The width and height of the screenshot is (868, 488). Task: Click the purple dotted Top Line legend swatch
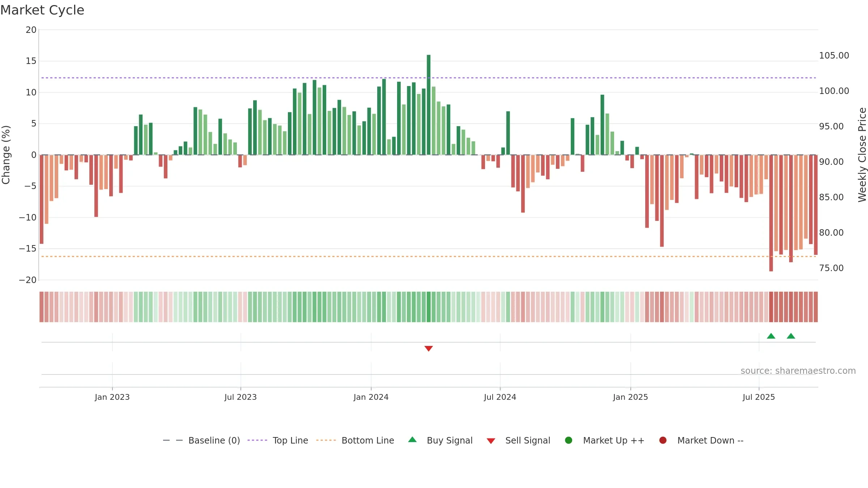point(257,440)
